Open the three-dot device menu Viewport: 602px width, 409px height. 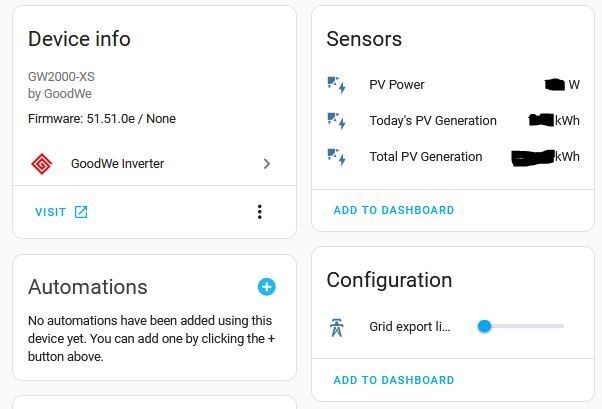click(x=260, y=212)
